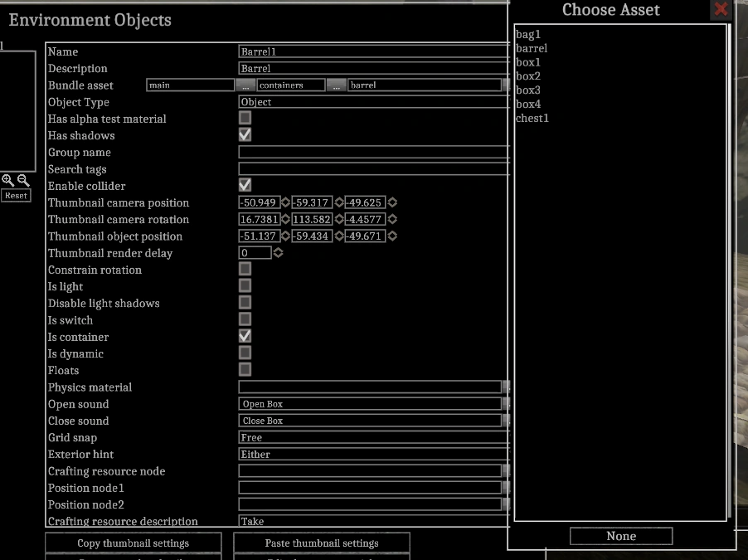This screenshot has width=748, height=560.
Task: Uncheck the Has shadows checkbox
Action: pos(245,134)
